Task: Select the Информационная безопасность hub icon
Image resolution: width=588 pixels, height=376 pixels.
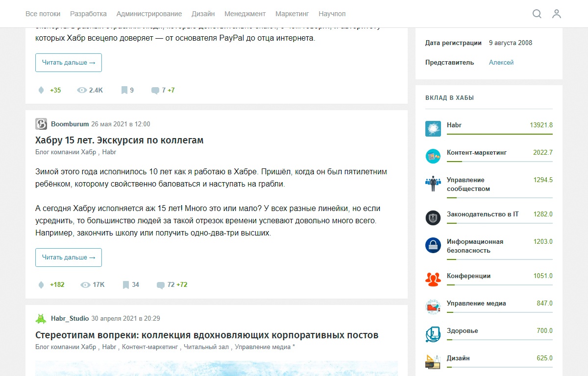Action: 433,245
